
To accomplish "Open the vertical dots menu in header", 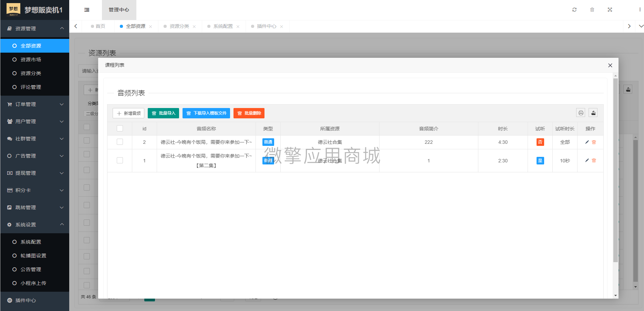I will coord(640,10).
